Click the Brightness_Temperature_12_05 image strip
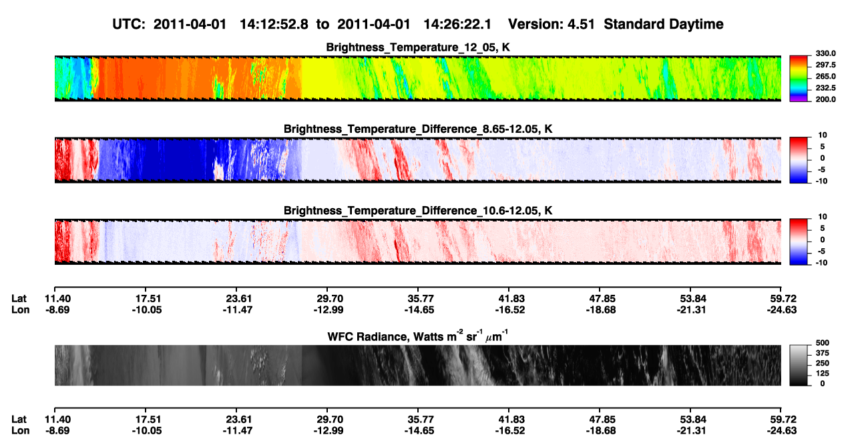Viewport: 868px width, 445px height. (417, 78)
